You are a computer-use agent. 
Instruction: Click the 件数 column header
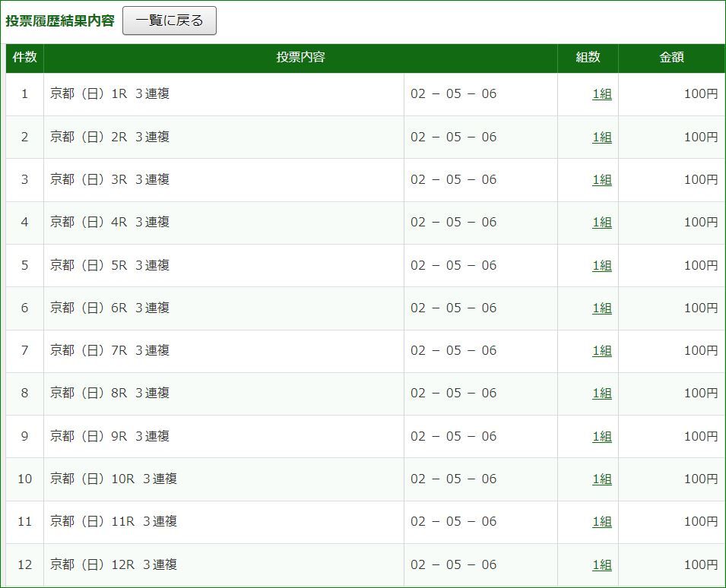point(25,58)
